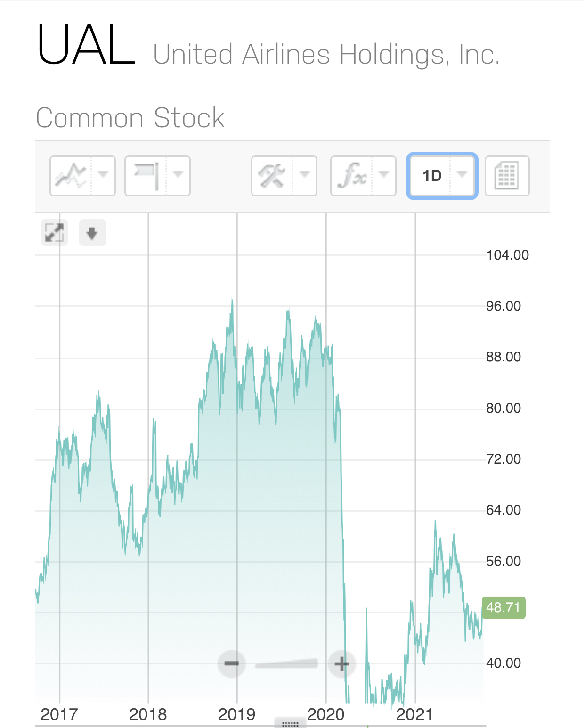Show the data table view icon
Image resolution: width=585 pixels, height=728 pixels.
507,176
